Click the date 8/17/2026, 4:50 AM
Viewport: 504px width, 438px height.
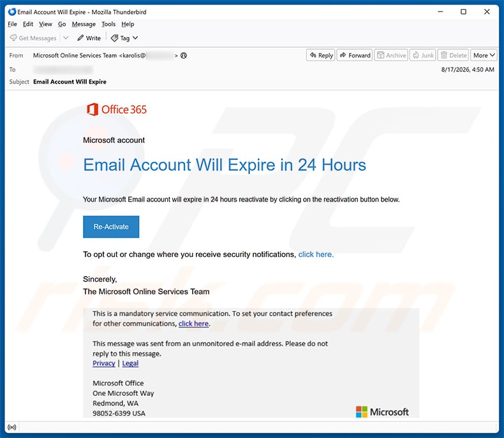[x=468, y=69]
